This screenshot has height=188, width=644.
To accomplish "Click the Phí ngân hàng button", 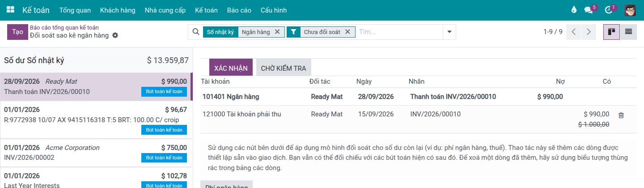I will [226, 184].
